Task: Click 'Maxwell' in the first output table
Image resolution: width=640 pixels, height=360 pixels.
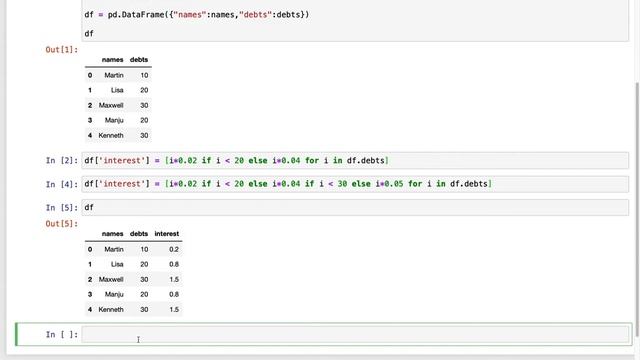Action: point(111,105)
